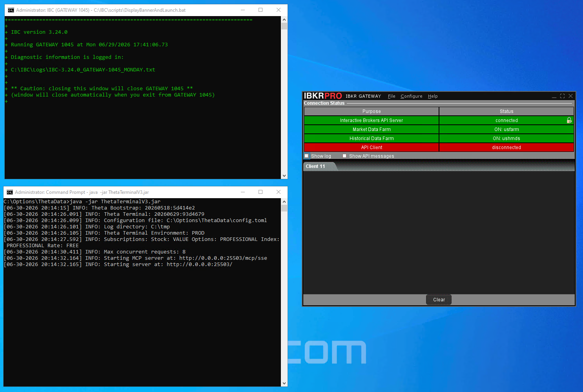
Task: Select the Historical Data Farm cell
Action: coord(372,139)
